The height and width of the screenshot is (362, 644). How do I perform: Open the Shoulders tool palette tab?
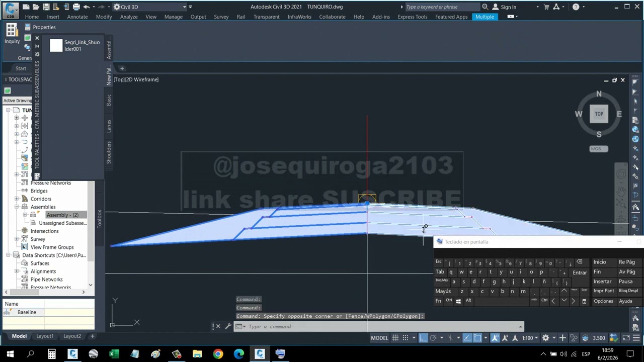pos(109,152)
